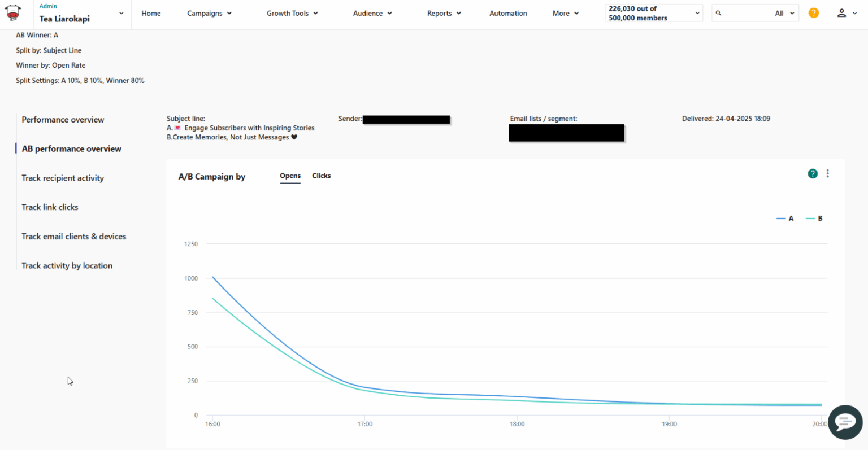Open Track email clients & devices

click(x=73, y=237)
